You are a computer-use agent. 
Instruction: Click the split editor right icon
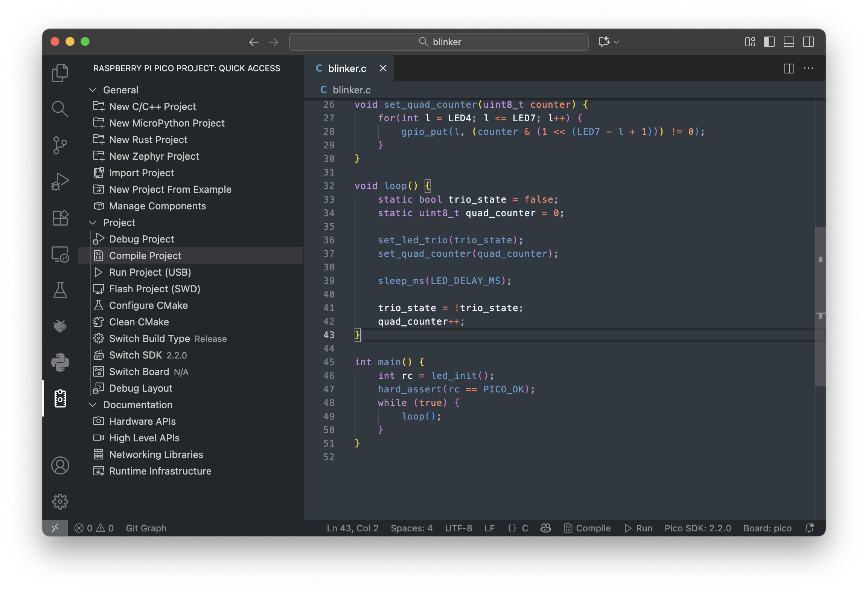coord(789,69)
